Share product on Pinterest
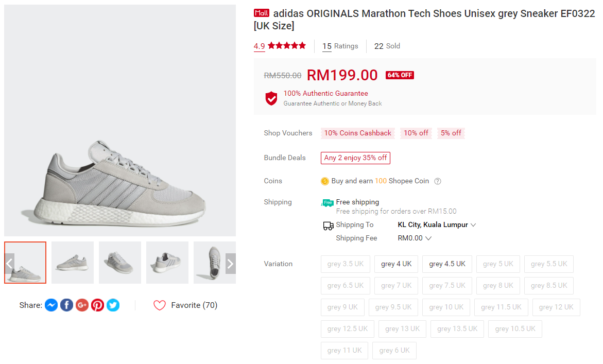 [97, 305]
